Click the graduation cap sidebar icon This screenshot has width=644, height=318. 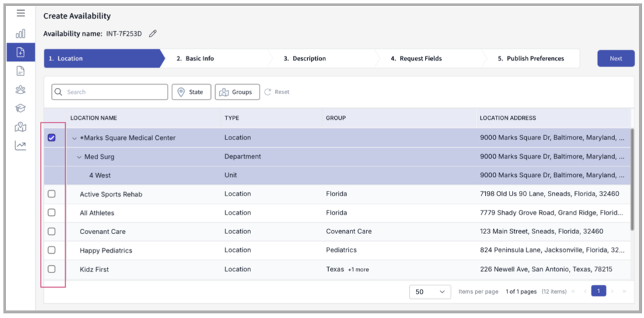point(20,108)
